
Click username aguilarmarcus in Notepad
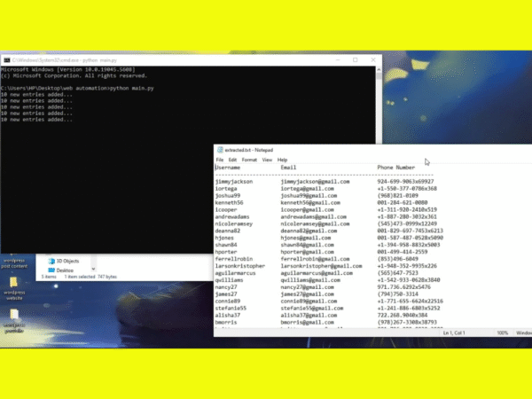click(x=235, y=273)
